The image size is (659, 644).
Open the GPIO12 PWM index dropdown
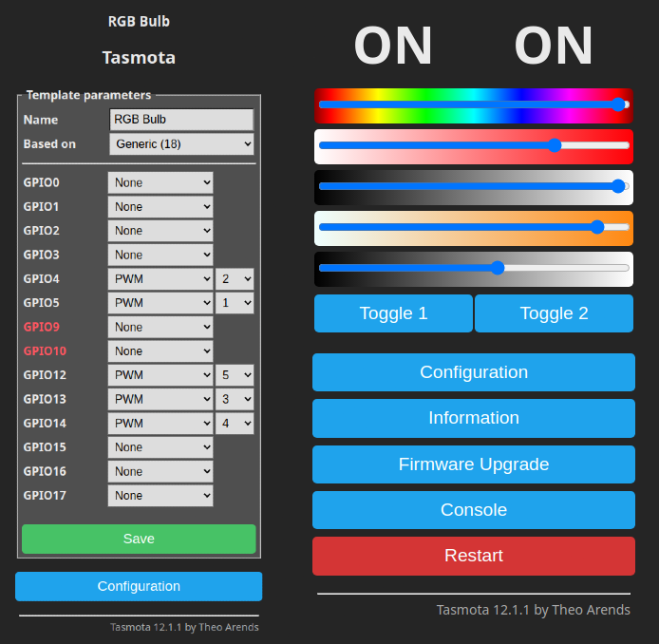tap(235, 375)
